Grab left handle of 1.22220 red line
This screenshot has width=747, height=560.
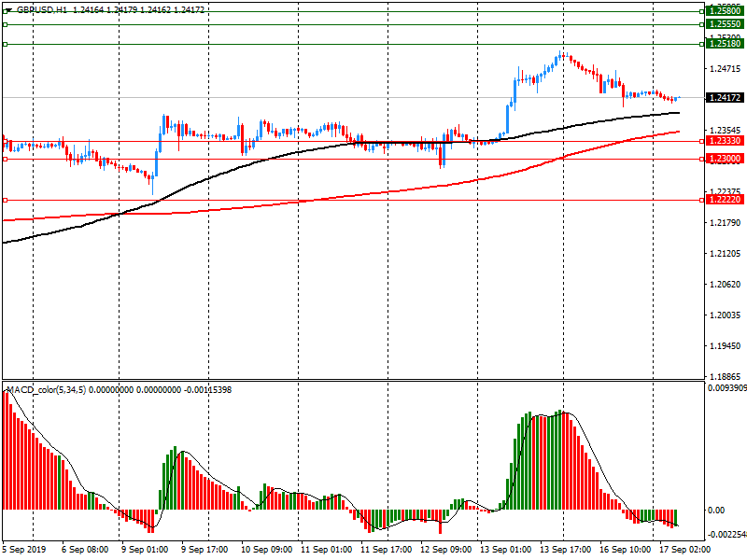tap(6, 201)
